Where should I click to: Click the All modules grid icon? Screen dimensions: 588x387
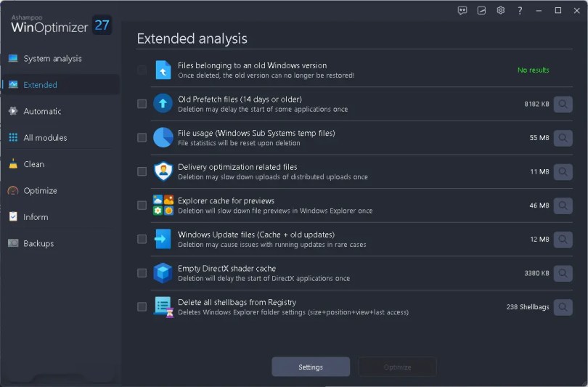(x=13, y=138)
